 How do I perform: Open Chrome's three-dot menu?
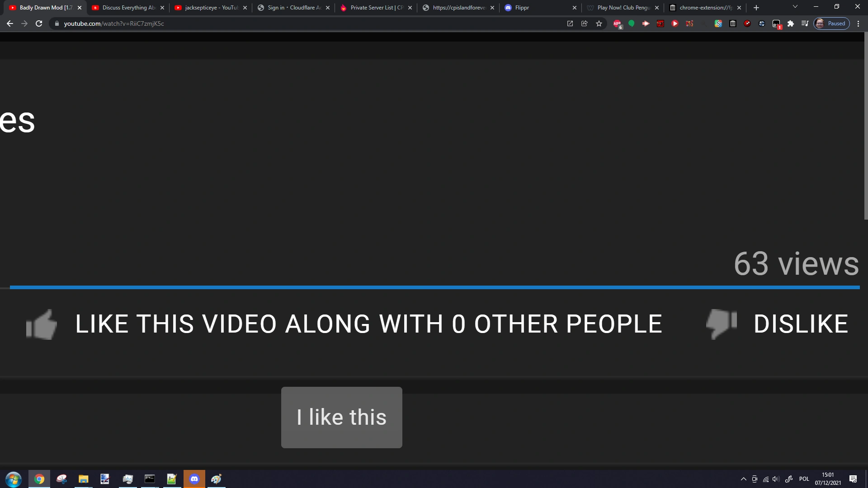(859, 23)
